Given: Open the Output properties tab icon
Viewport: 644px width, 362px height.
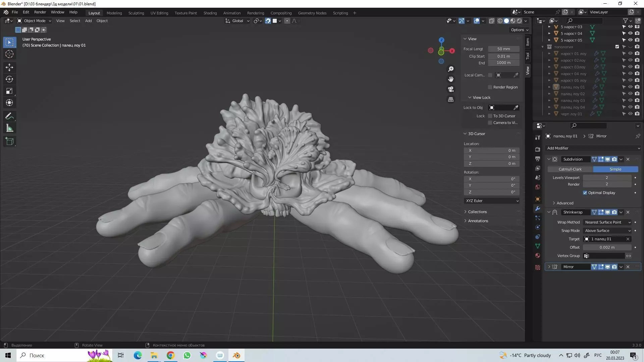Looking at the screenshot, I should point(538,159).
